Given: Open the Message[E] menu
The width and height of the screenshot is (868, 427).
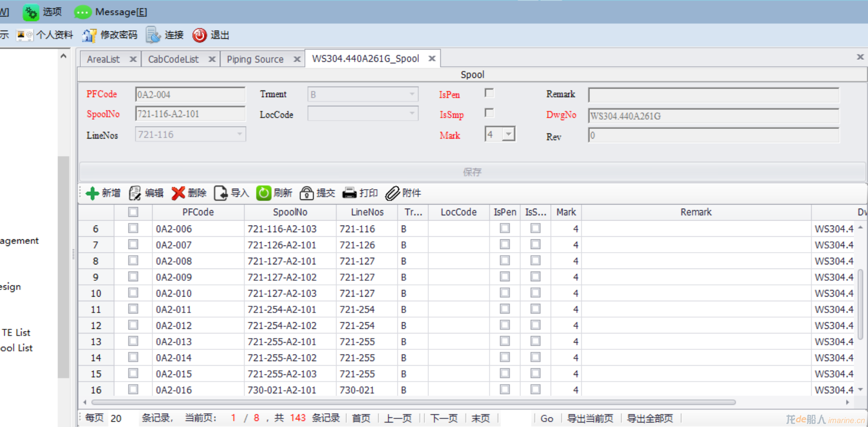Looking at the screenshot, I should pyautogui.click(x=111, y=12).
